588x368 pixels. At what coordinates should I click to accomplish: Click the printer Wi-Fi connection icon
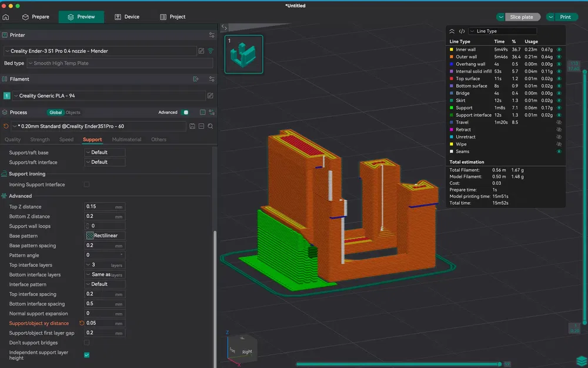click(x=211, y=51)
